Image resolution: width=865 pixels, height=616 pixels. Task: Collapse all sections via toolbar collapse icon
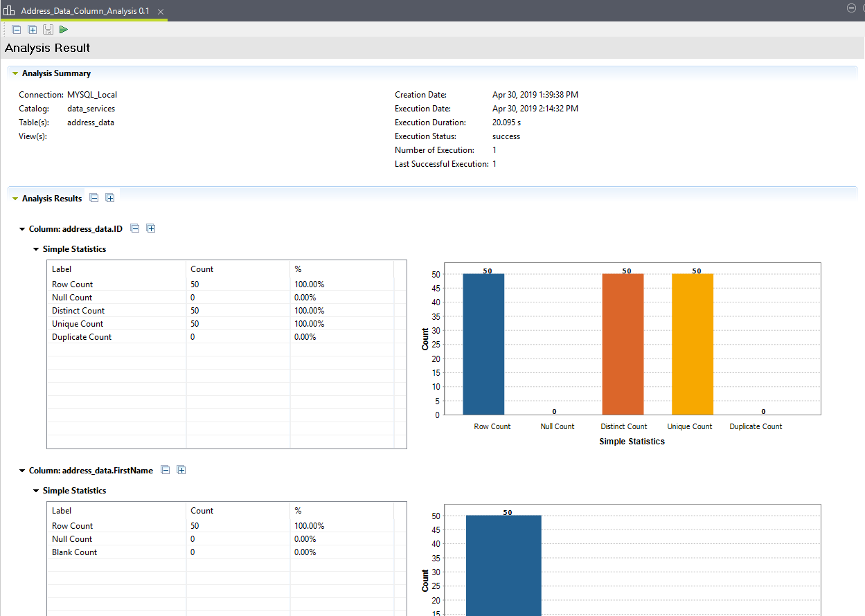pyautogui.click(x=17, y=29)
